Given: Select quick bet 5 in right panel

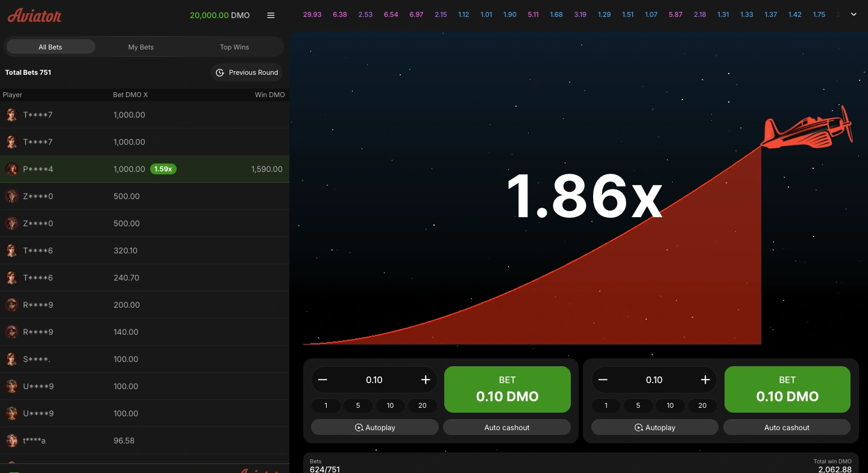Looking at the screenshot, I should click(638, 405).
